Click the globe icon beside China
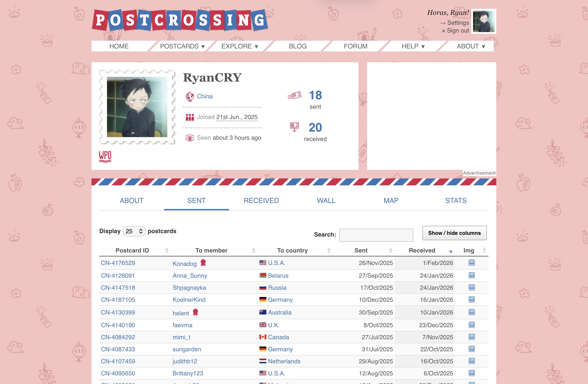588x384 pixels. [190, 97]
